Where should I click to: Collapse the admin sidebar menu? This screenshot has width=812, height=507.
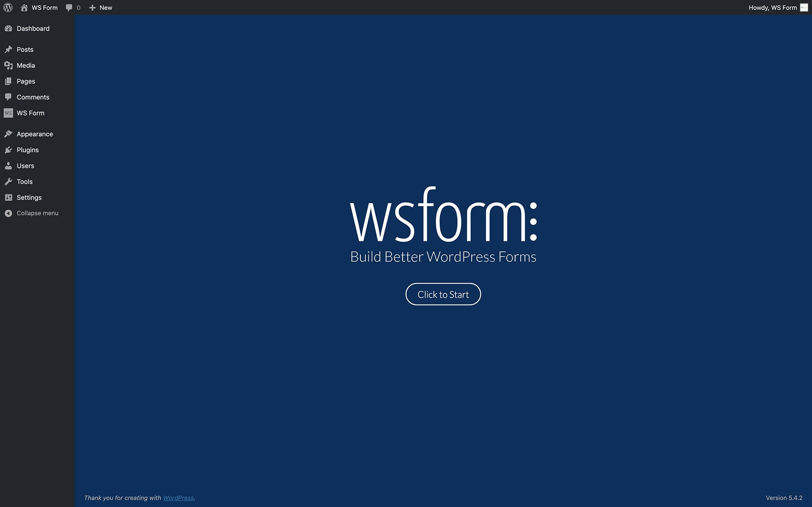coord(31,213)
